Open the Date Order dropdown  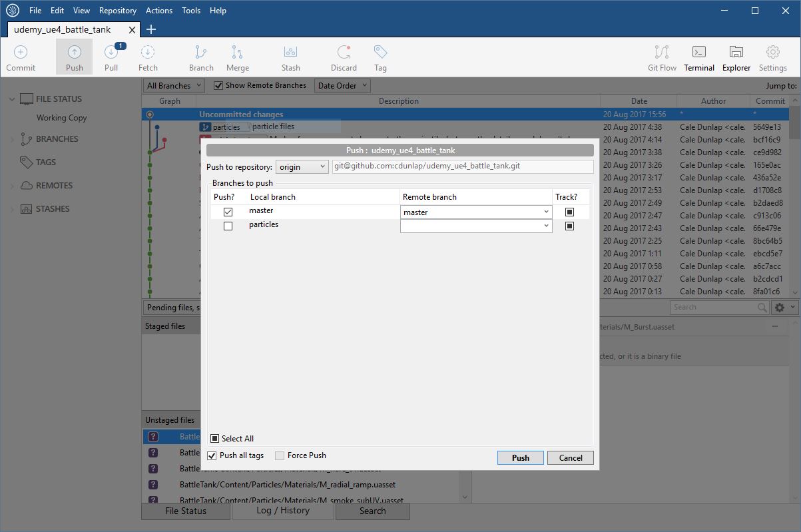click(x=342, y=85)
